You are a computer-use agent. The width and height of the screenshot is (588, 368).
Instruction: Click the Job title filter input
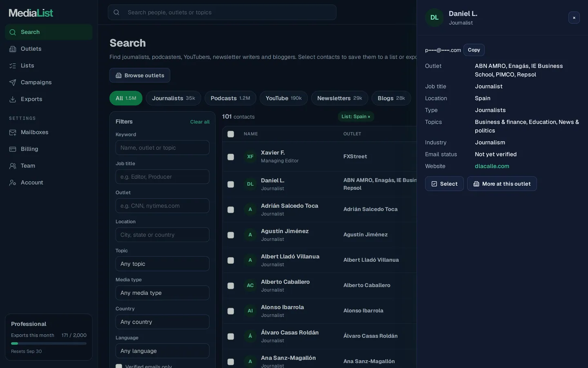pyautogui.click(x=163, y=177)
